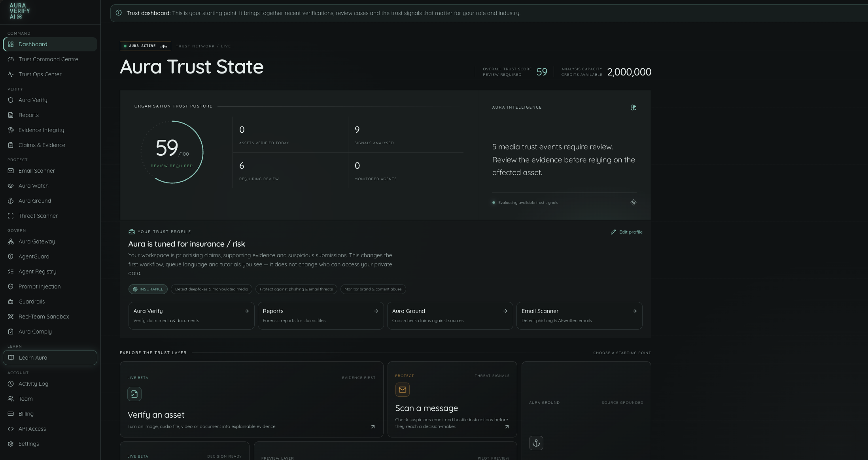Open the Activity Log page
868x460 pixels.
50,384
